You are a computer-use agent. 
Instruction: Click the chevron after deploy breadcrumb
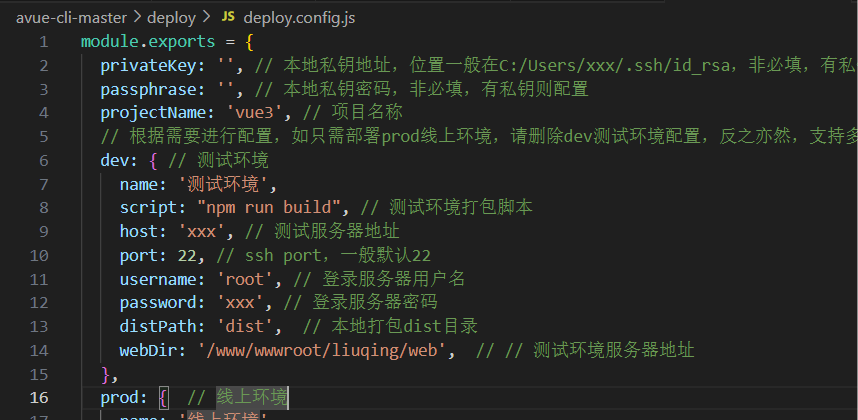(206, 17)
